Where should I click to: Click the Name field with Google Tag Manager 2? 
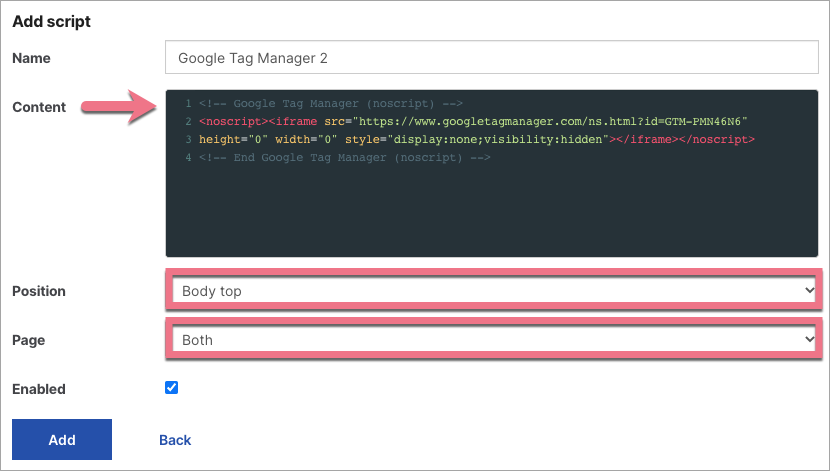point(492,57)
